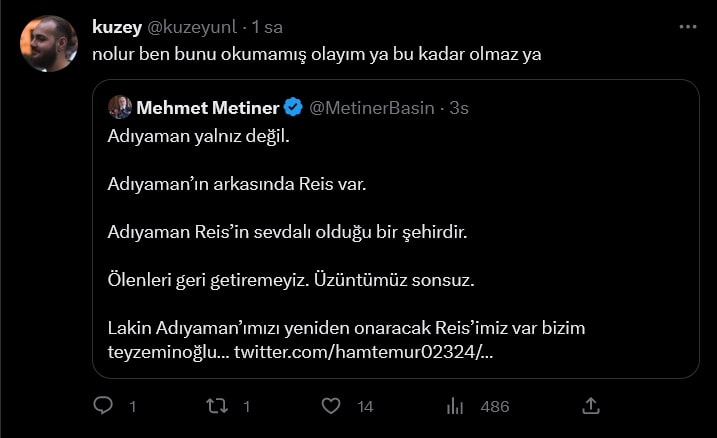Viewport: 717px width, 438px height.
Task: Click the blue verified badge beside Mehmet Metiner
Action: tap(293, 107)
